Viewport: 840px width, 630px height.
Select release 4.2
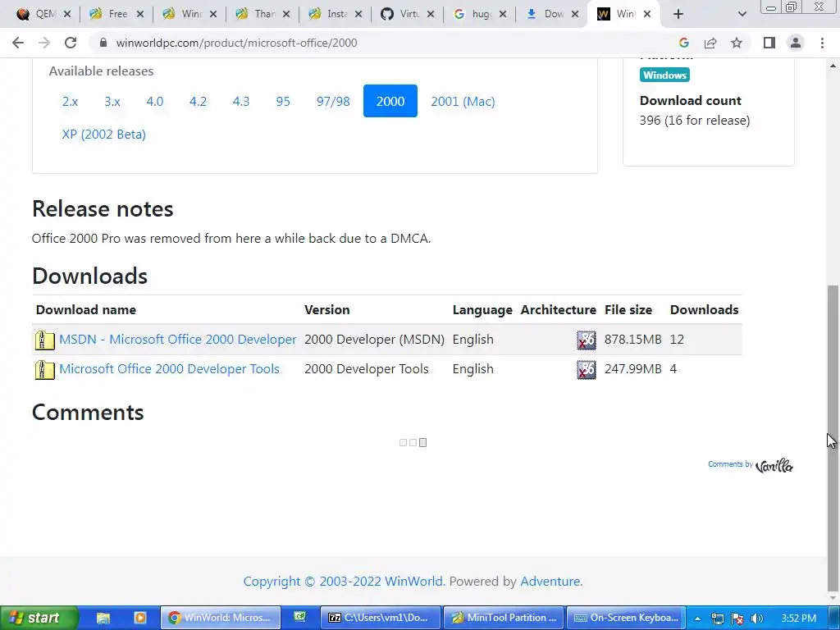click(x=198, y=101)
